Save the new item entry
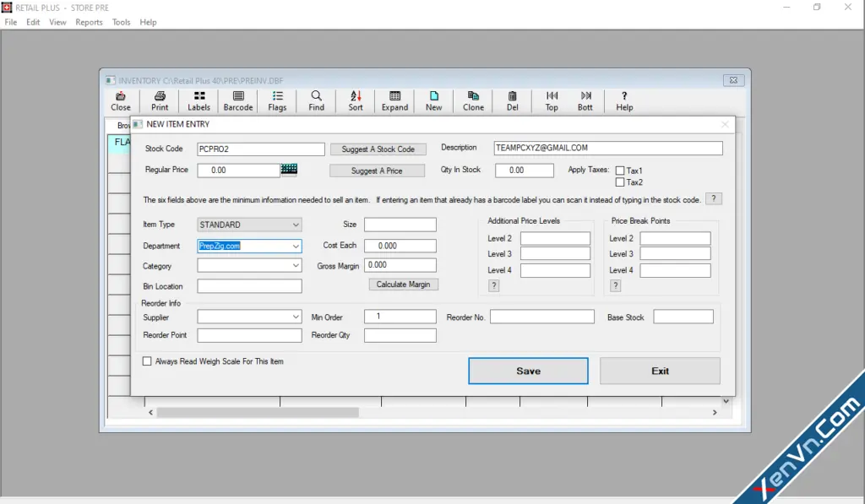The image size is (865, 504). [x=528, y=371]
